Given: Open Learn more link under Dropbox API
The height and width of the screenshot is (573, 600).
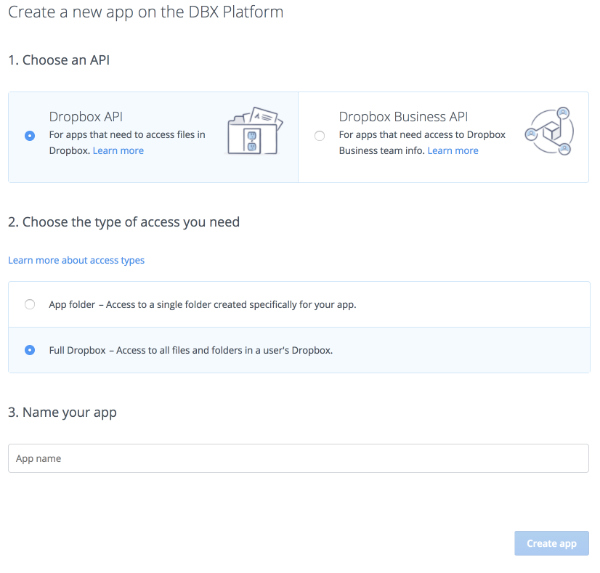Looking at the screenshot, I should tap(118, 150).
